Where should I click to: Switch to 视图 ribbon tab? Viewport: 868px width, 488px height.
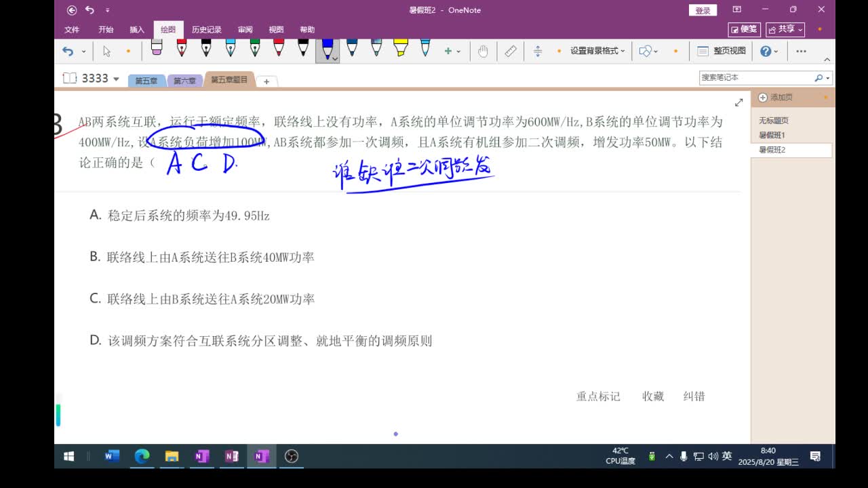tap(276, 30)
